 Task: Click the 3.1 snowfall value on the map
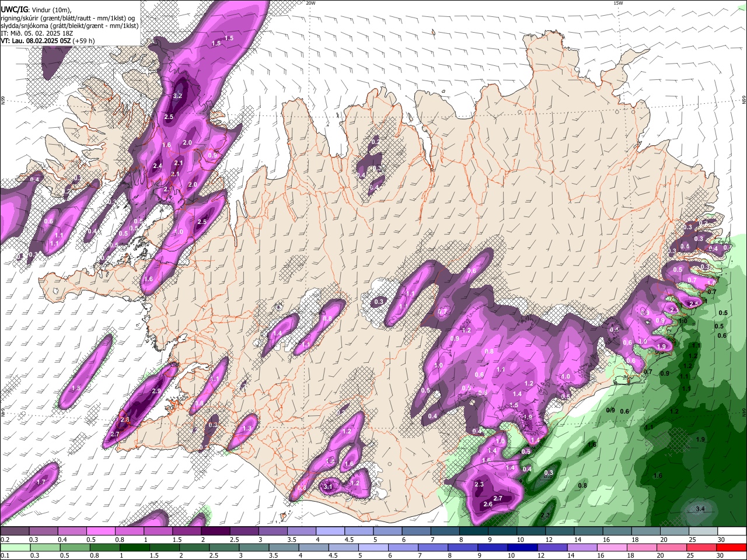328,487
